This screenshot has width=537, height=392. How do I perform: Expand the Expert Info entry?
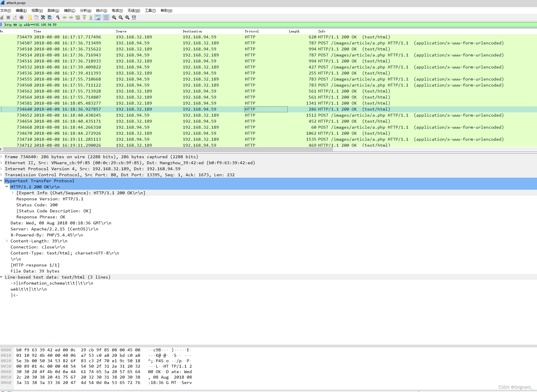(13, 193)
